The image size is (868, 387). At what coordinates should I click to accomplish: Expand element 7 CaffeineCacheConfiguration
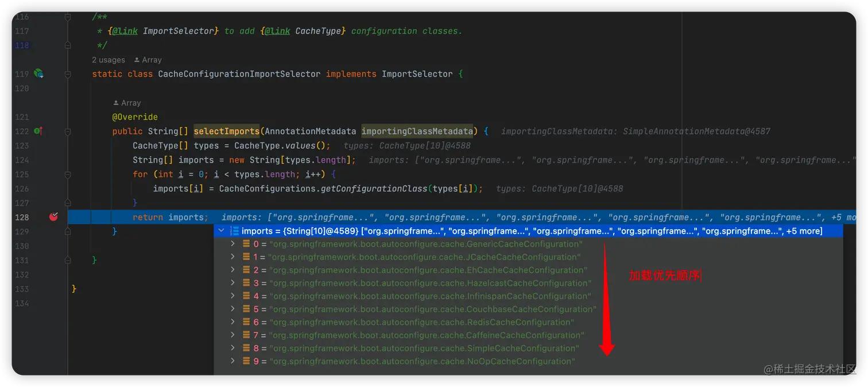tap(232, 335)
